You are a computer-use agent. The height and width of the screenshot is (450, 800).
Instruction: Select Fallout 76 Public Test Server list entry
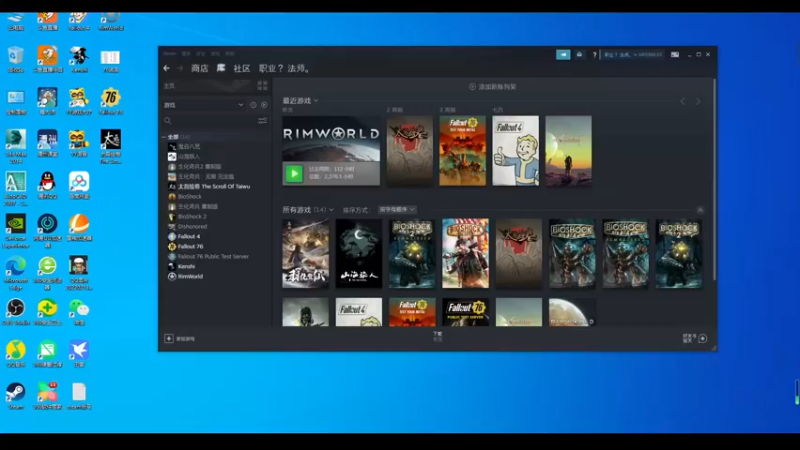coord(213,257)
